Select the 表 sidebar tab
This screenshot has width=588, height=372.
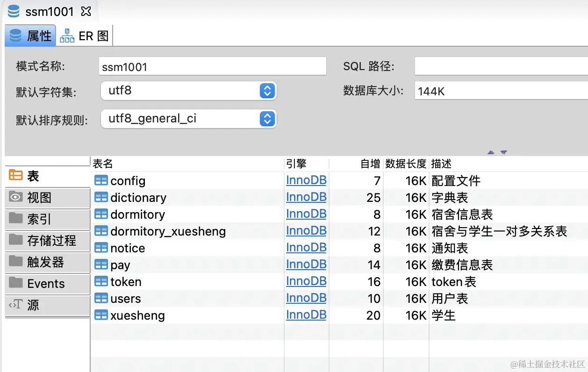pyautogui.click(x=47, y=176)
